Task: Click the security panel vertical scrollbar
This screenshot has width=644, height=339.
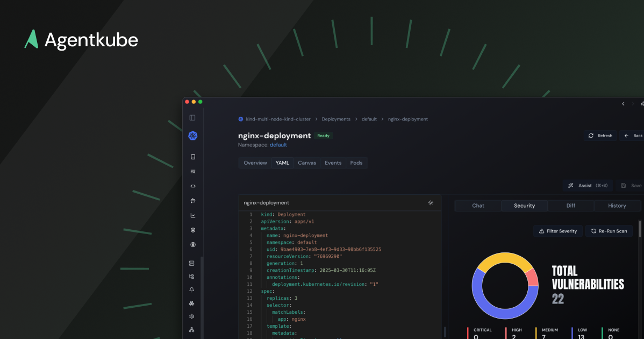Action: (640, 229)
